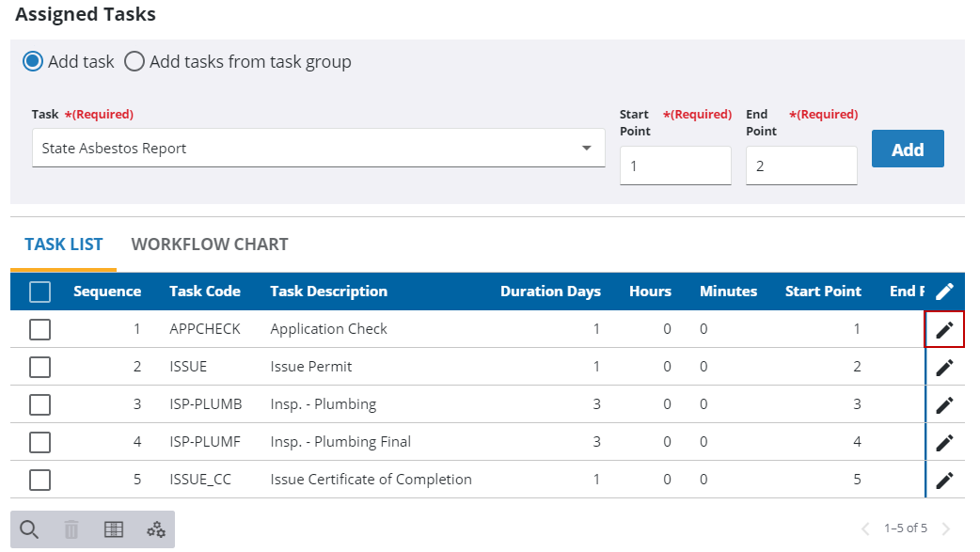Click the Start Point column header
This screenshot has width=980, height=552.
pyautogui.click(x=823, y=292)
